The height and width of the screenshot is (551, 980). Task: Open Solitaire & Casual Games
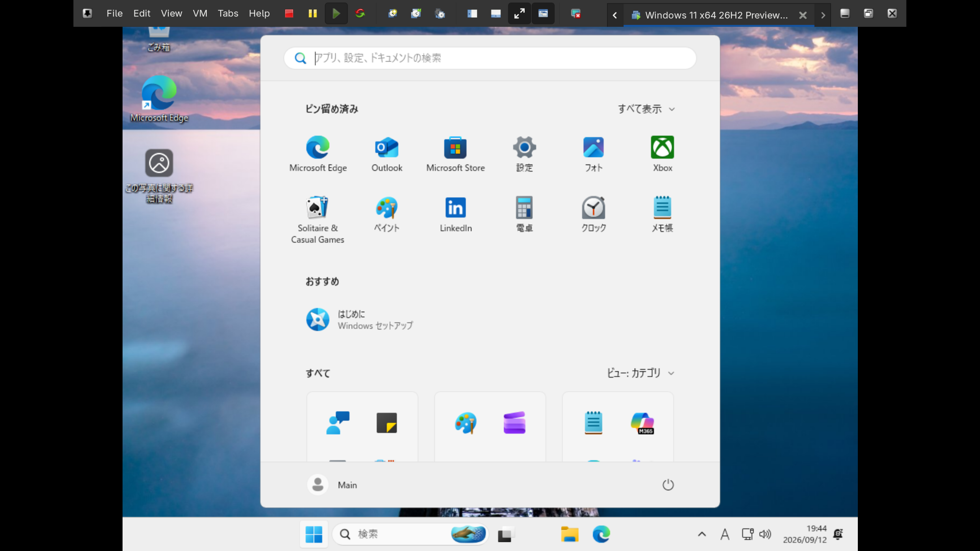coord(318,220)
